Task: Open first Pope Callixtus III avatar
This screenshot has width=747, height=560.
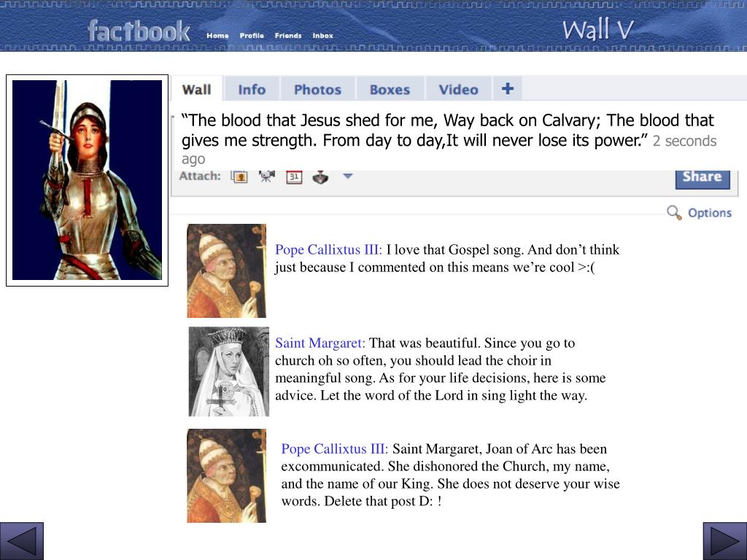Action: [226, 271]
